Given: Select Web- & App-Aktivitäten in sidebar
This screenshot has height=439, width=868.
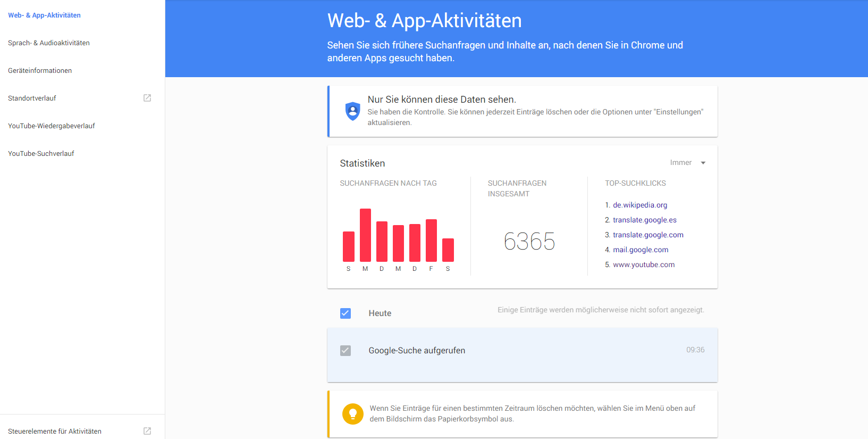Looking at the screenshot, I should [x=45, y=15].
